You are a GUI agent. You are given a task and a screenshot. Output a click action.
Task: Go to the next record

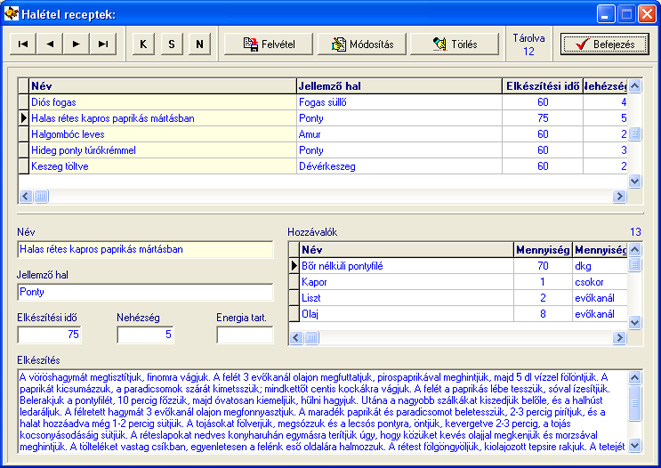click(76, 44)
